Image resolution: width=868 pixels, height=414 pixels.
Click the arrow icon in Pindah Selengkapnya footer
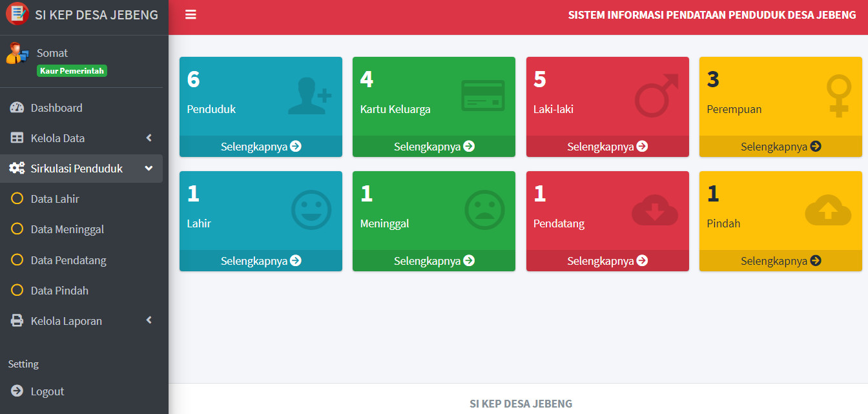point(816,261)
